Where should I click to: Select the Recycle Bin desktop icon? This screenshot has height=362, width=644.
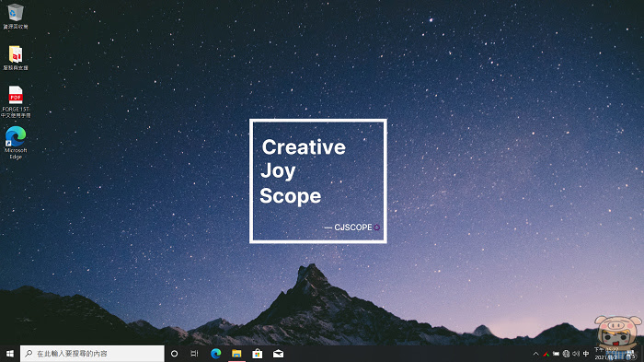(16, 17)
